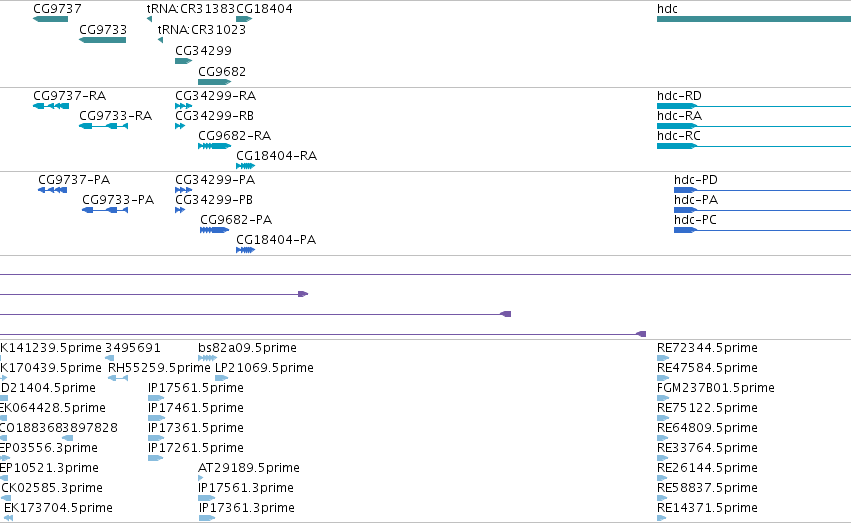Click the tRNA:CR31023 gene label

202,30
